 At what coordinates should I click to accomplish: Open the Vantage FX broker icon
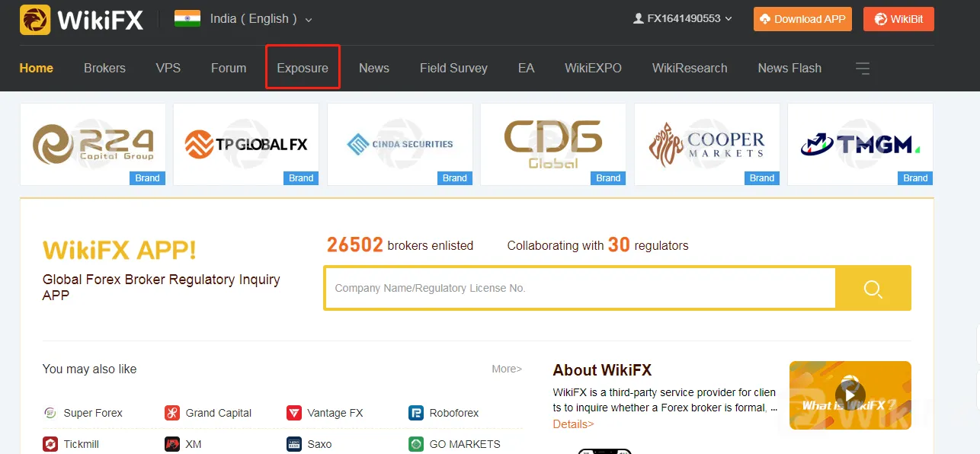[x=294, y=413]
